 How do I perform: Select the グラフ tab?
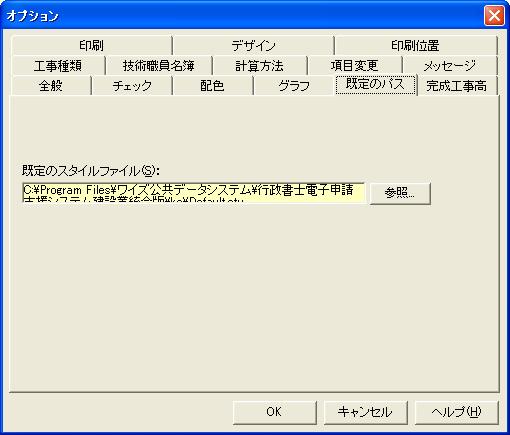tap(294, 86)
